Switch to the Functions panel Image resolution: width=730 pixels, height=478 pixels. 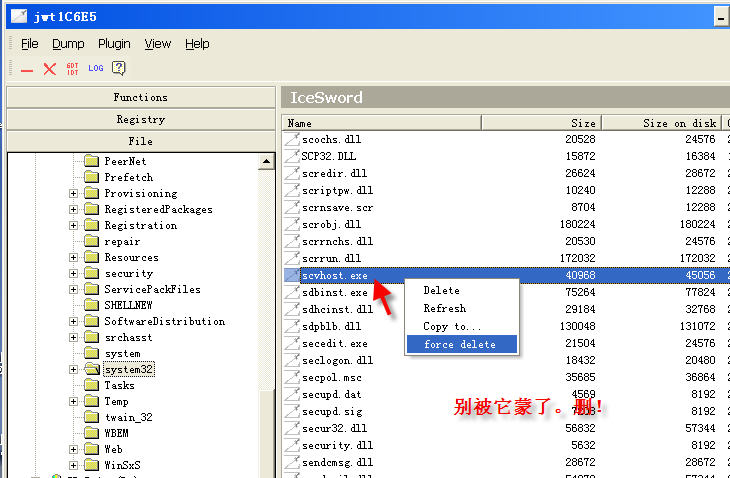point(140,98)
